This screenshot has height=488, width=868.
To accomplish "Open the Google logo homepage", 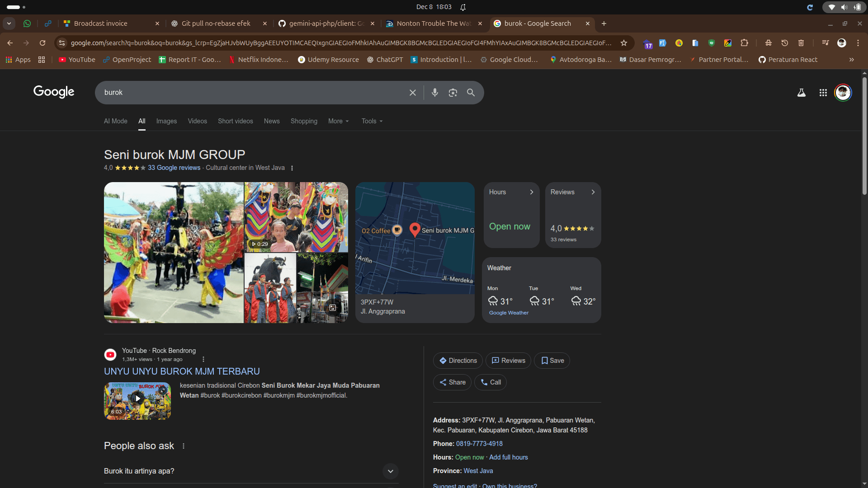I will click(x=54, y=92).
